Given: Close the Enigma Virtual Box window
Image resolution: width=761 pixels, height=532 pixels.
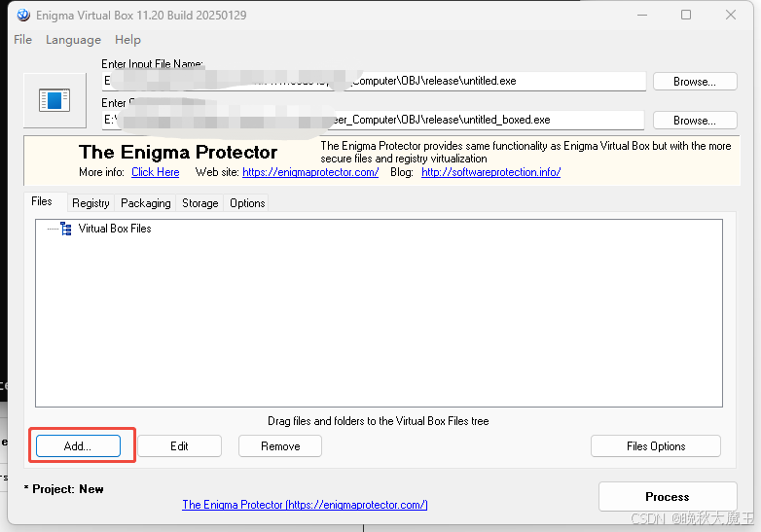Looking at the screenshot, I should click(x=731, y=15).
